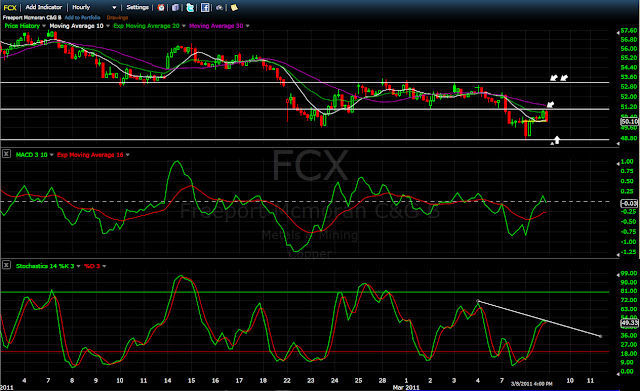The image size is (640, 391).
Task: Open the Drawings link
Action: (x=118, y=18)
